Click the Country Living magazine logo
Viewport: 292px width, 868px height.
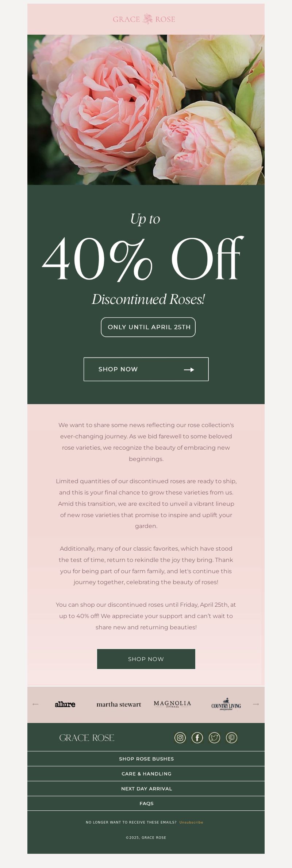click(x=226, y=705)
